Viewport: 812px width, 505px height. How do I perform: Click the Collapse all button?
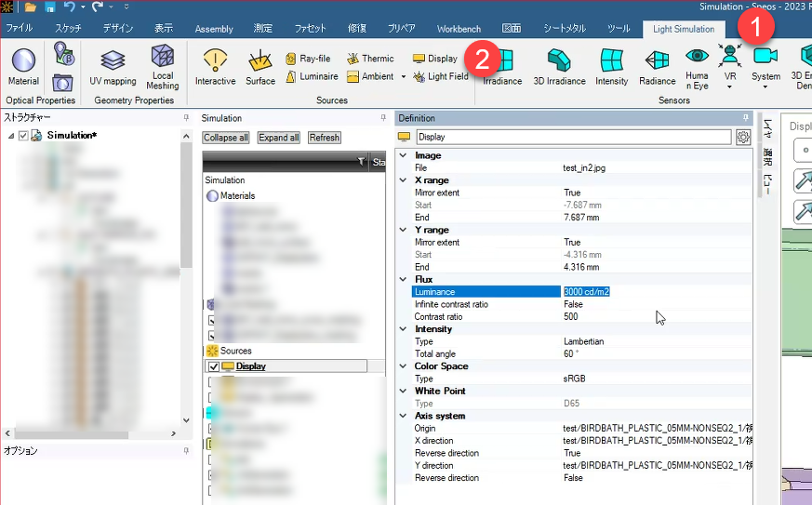pos(226,138)
